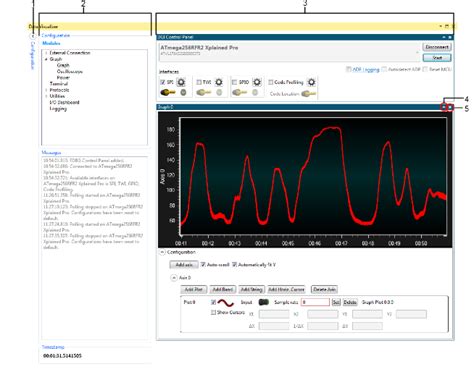Click the Plot 0 Input sink icon

[x=264, y=302]
